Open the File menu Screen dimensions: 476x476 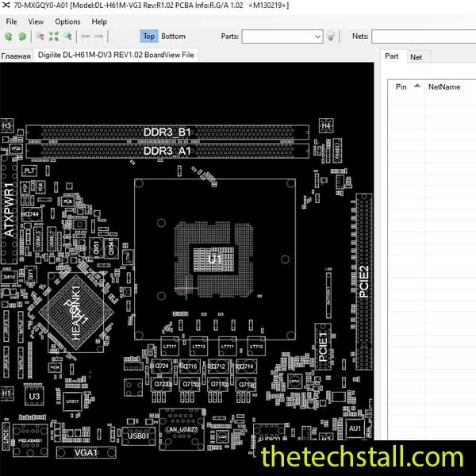(x=12, y=22)
